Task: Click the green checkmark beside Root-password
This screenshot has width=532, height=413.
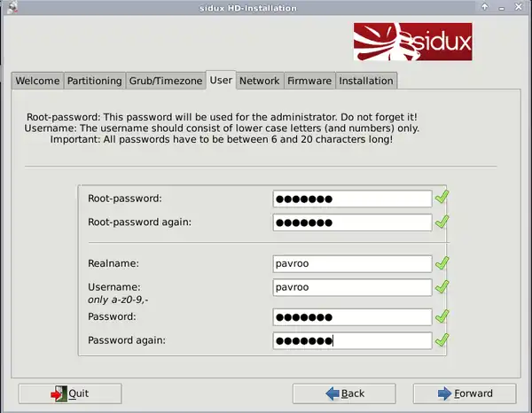Action: (x=442, y=198)
